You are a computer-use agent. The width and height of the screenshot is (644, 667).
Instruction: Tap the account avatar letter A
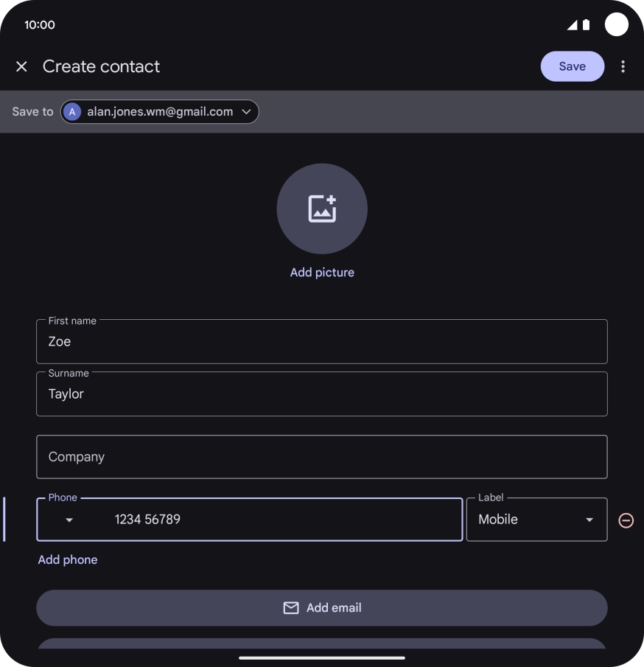pos(71,112)
